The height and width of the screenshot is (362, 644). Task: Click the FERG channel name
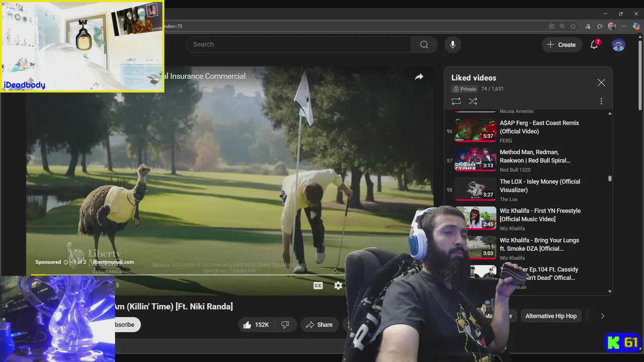pyautogui.click(x=506, y=141)
